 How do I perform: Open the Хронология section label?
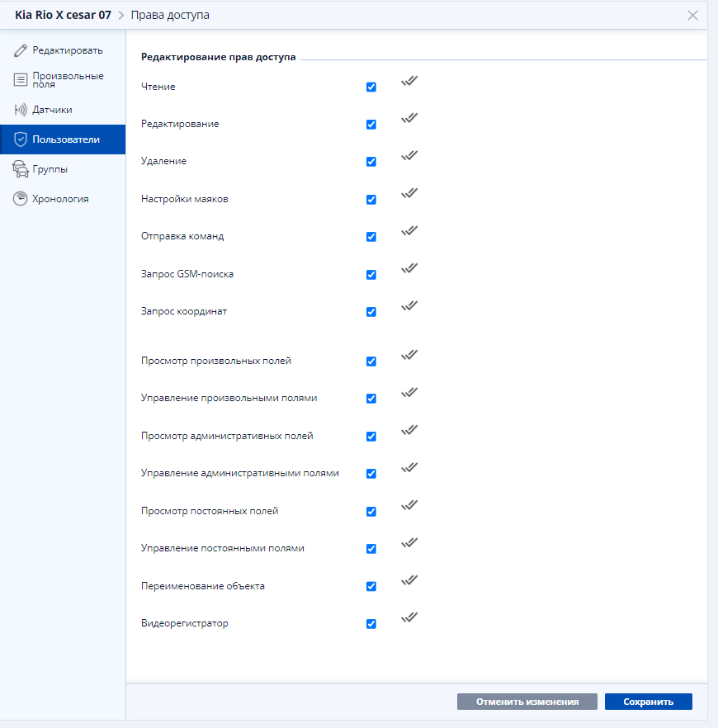[60, 199]
